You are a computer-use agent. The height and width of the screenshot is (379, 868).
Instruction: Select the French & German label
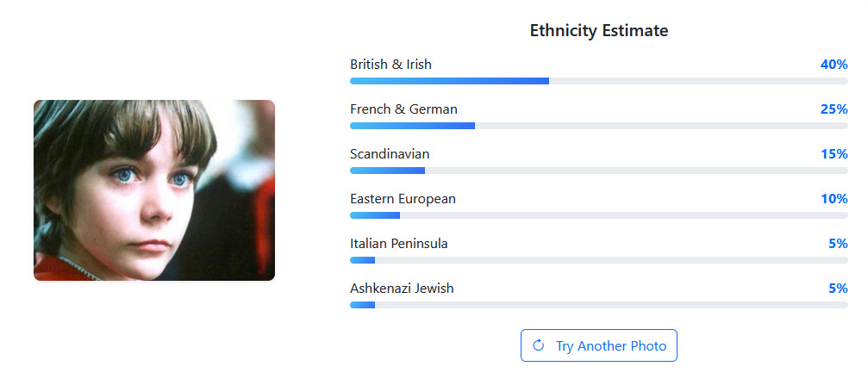[403, 109]
